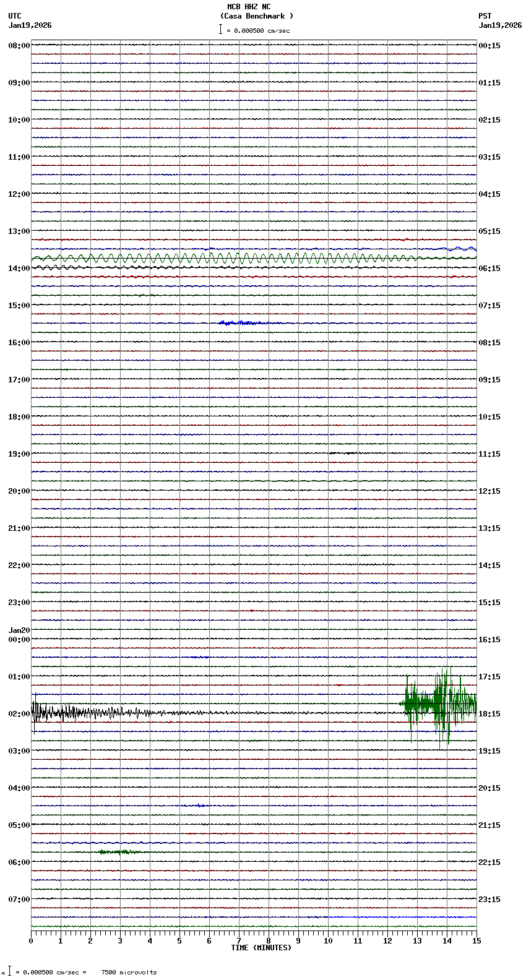The image size is (526, 980).
Task: Click the bottom scale note '7500 microvolts'
Action: [x=129, y=973]
